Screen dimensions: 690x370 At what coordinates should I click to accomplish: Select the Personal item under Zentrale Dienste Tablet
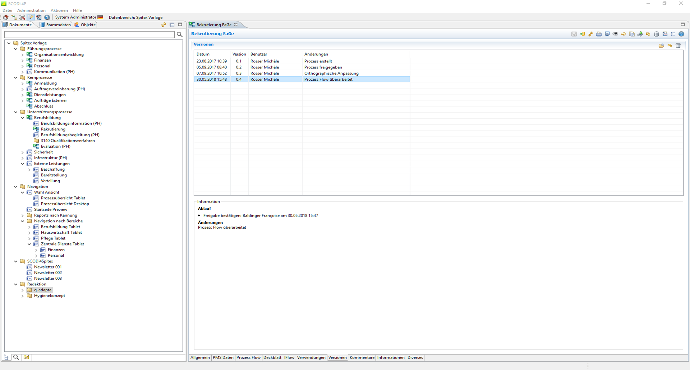click(56, 256)
